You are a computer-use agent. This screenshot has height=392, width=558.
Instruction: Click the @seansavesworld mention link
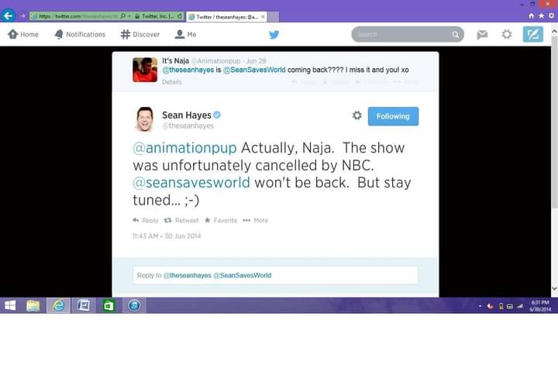tap(191, 183)
